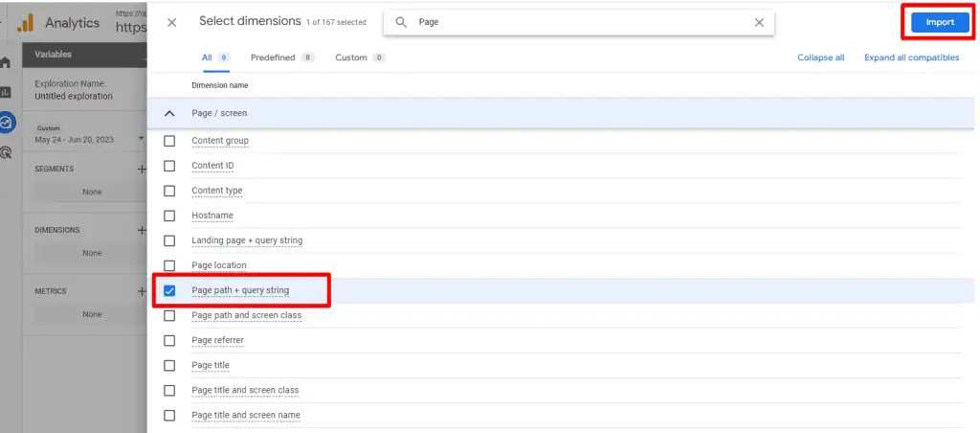This screenshot has width=980, height=433.
Task: Add a metric with plus icon
Action: (x=142, y=291)
